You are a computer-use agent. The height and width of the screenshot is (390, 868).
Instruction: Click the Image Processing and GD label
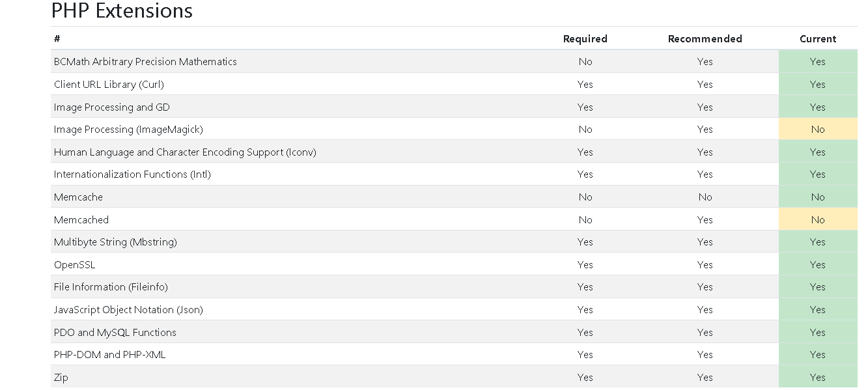coord(112,107)
